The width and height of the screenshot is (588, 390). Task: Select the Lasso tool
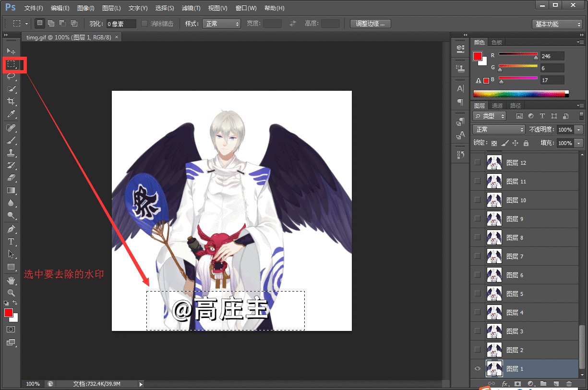pyautogui.click(x=11, y=76)
